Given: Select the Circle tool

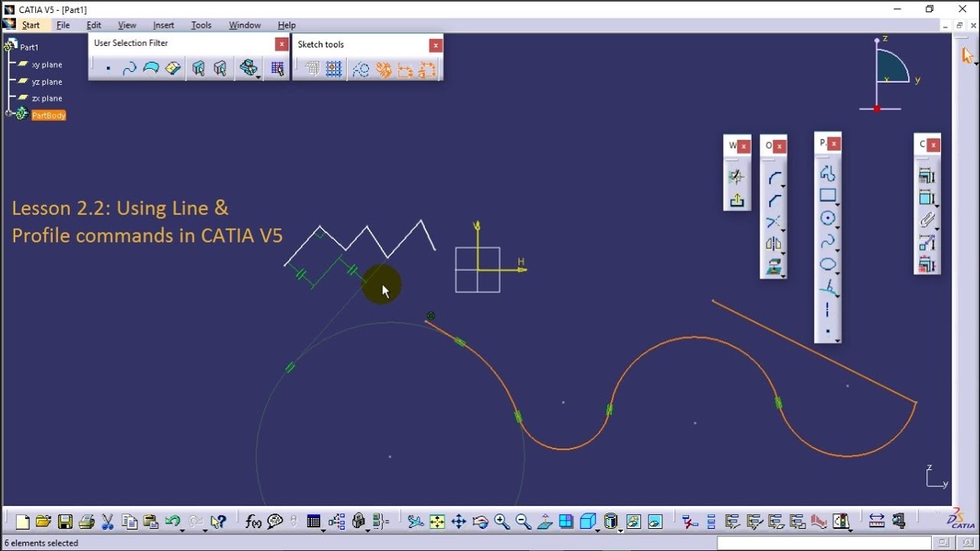Looking at the screenshot, I should pos(828,219).
